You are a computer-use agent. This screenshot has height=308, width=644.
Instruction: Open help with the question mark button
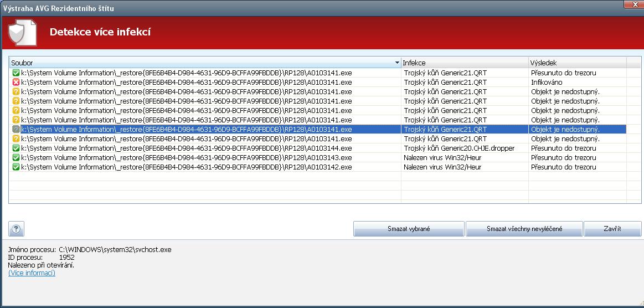click(x=17, y=228)
